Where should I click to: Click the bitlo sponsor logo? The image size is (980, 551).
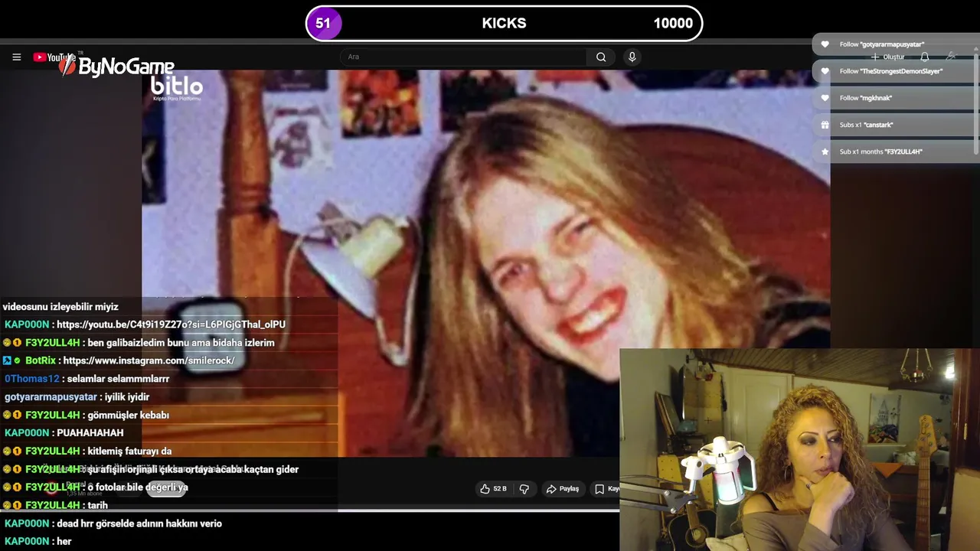point(177,88)
